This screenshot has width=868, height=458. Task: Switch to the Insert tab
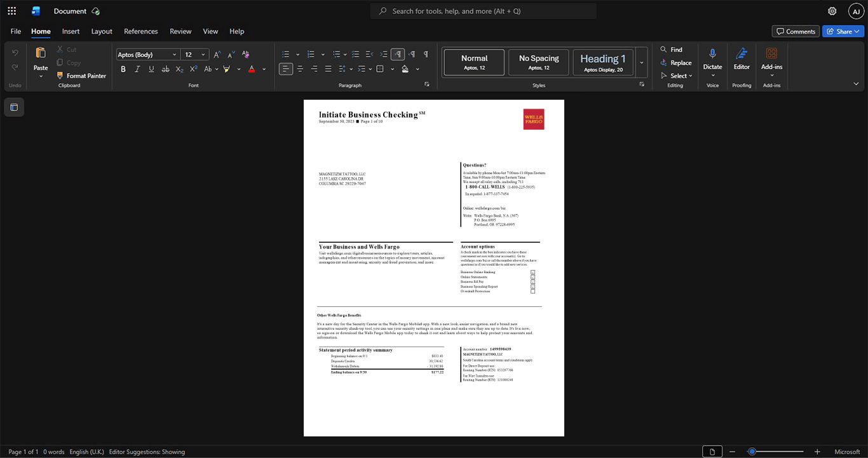click(71, 31)
